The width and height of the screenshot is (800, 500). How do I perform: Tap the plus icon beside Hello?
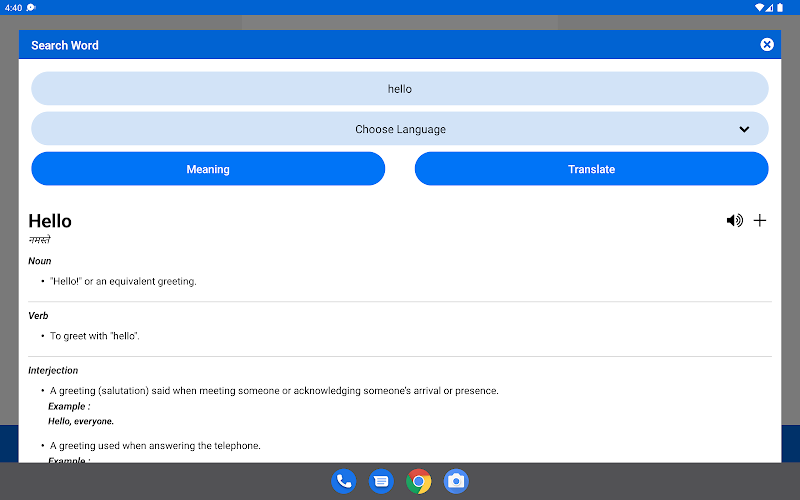760,221
